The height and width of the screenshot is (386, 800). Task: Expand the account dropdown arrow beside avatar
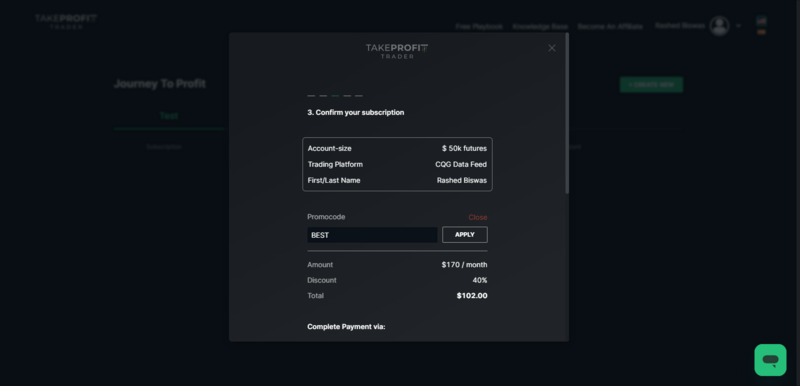point(738,26)
